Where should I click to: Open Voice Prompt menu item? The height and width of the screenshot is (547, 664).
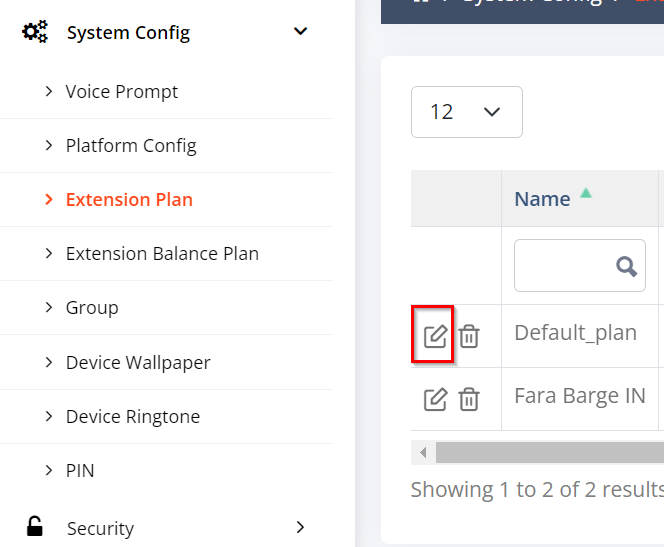tap(122, 92)
